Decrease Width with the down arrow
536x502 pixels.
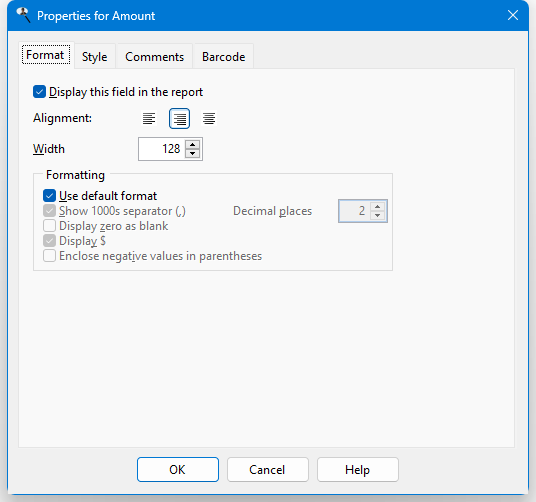tap(192, 153)
